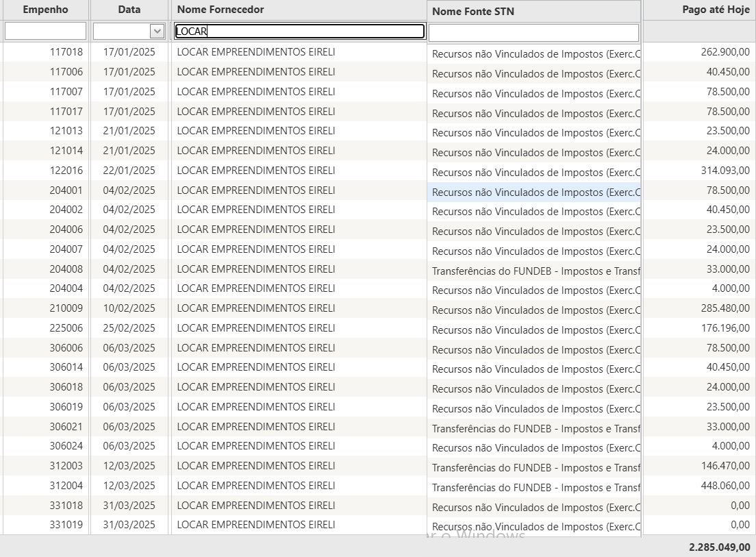Select the row with Empenho 117018
Image resolution: width=756 pixels, height=557 pixels.
point(66,52)
